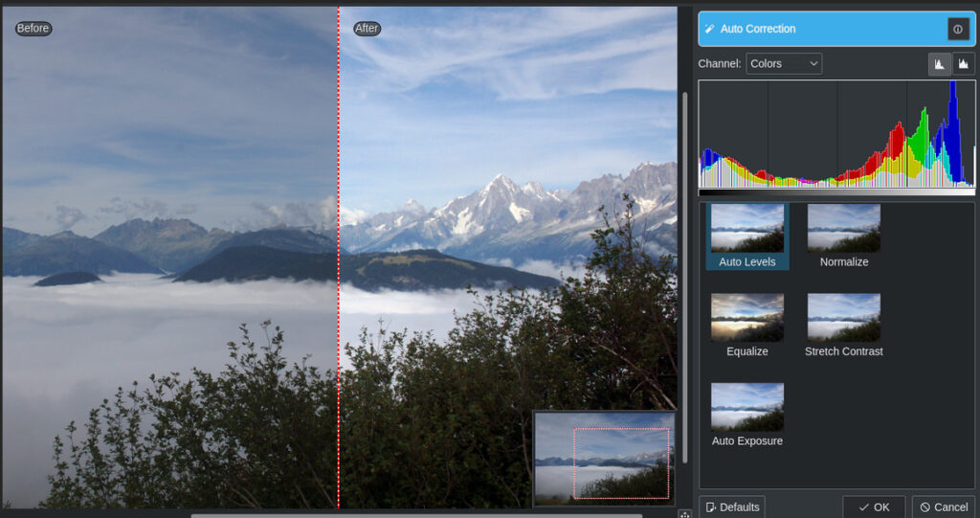Click the Defaults button
This screenshot has width=980, height=518.
[732, 507]
